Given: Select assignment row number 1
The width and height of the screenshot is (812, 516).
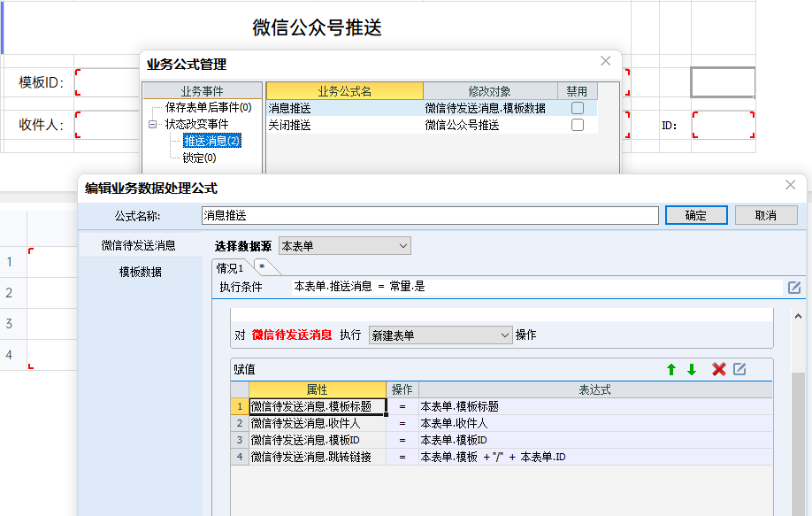Looking at the screenshot, I should 240,406.
